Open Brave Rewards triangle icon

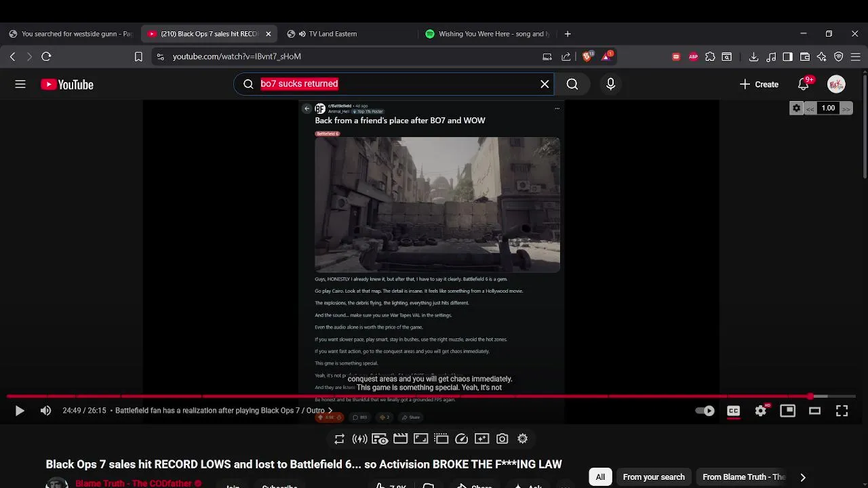pos(607,57)
